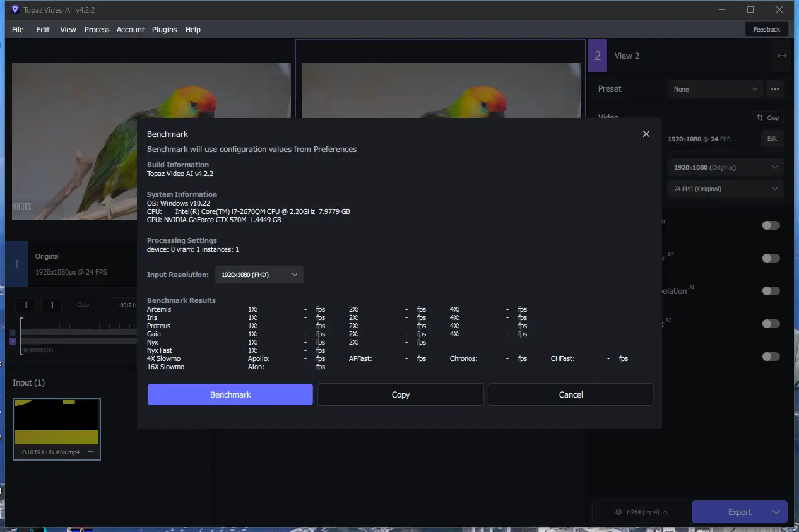
Task: Open the three-dot menu next to Preset
Action: coord(775,89)
